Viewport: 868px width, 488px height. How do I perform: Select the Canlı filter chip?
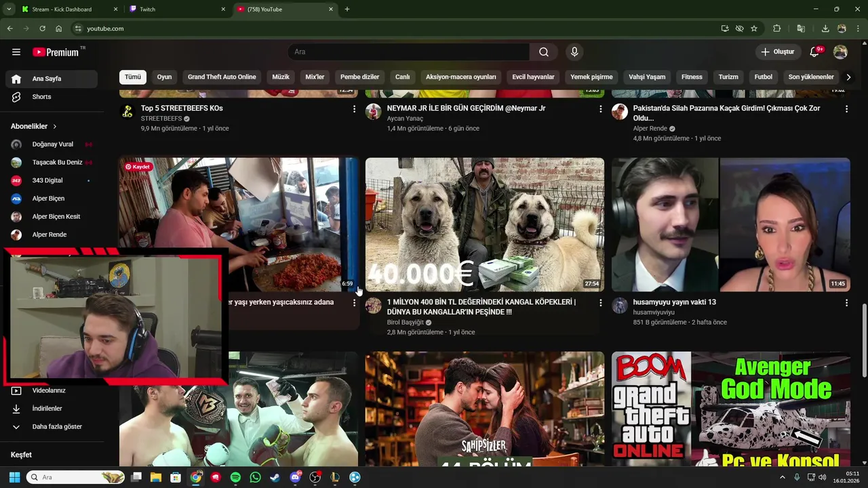(x=403, y=77)
